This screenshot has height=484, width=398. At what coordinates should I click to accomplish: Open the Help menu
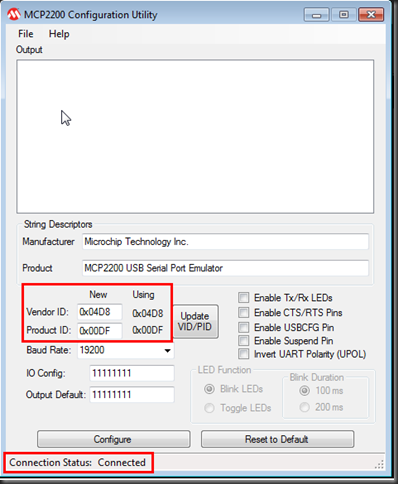[59, 34]
